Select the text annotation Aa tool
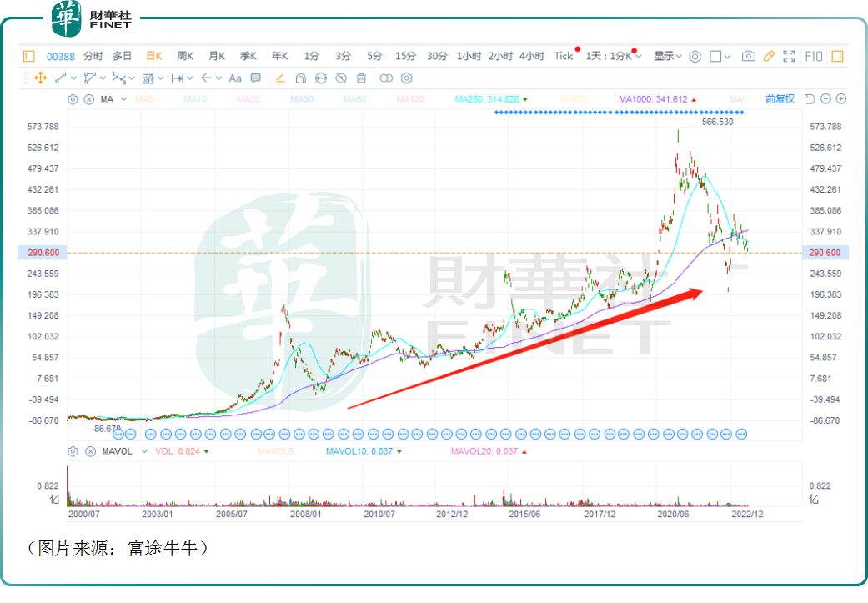 (x=234, y=78)
